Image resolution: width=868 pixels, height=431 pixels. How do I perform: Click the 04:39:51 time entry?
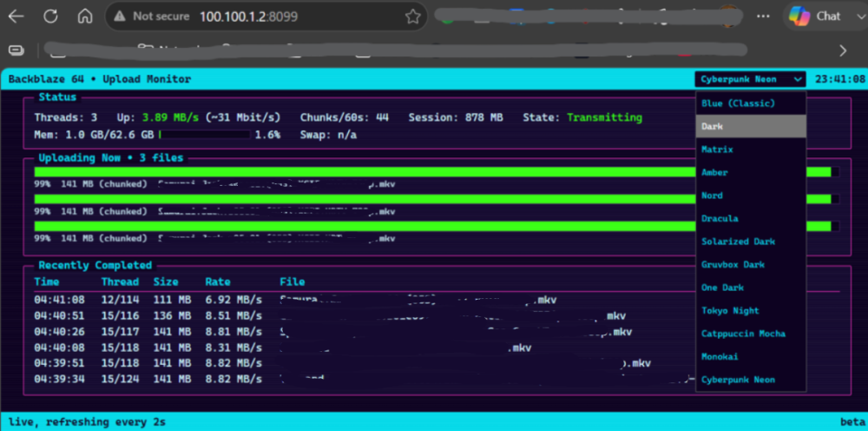coord(60,363)
